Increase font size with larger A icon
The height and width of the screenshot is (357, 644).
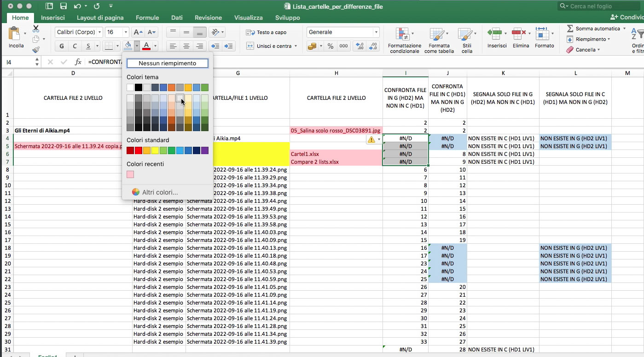tap(137, 32)
